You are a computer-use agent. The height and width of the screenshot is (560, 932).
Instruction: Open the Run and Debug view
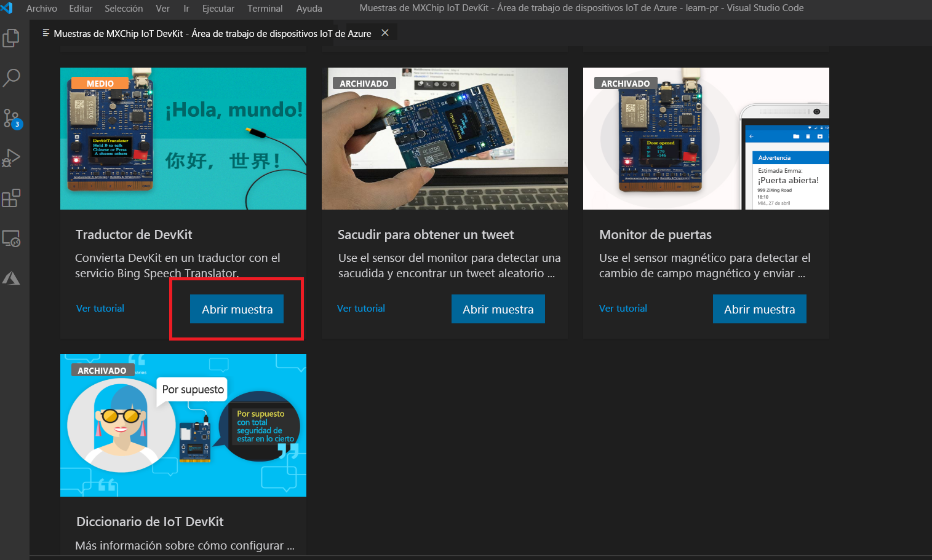(11, 158)
